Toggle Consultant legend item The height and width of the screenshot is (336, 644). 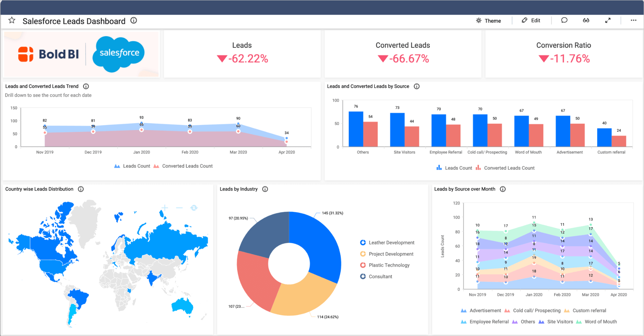376,276
